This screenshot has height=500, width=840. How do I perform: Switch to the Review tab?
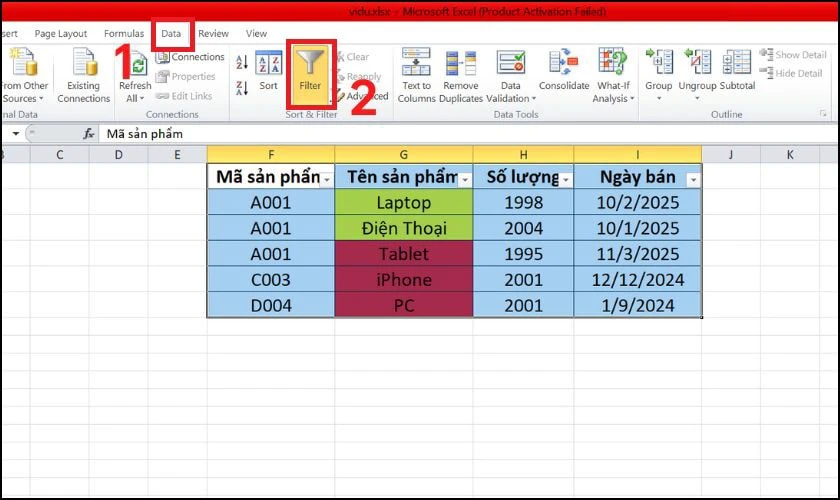point(213,34)
